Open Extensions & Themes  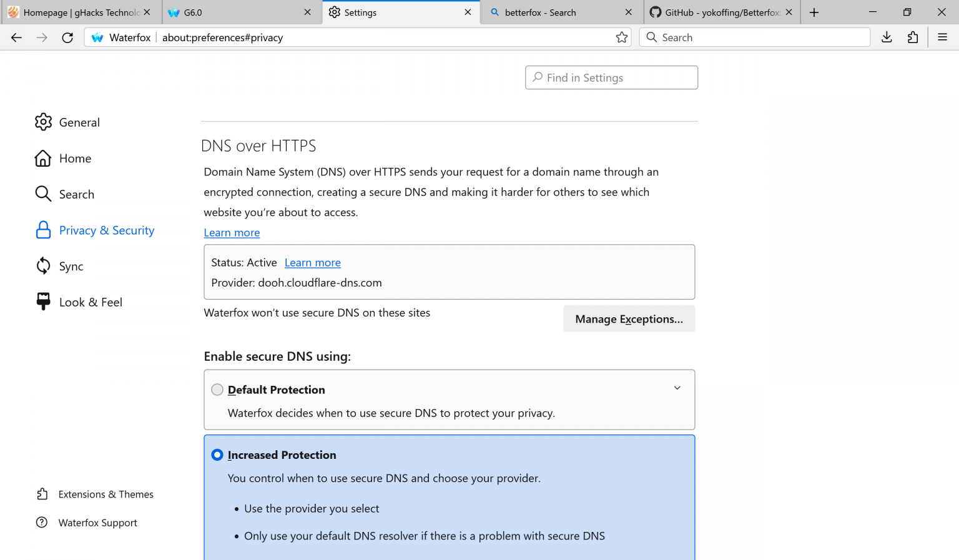[x=106, y=494]
